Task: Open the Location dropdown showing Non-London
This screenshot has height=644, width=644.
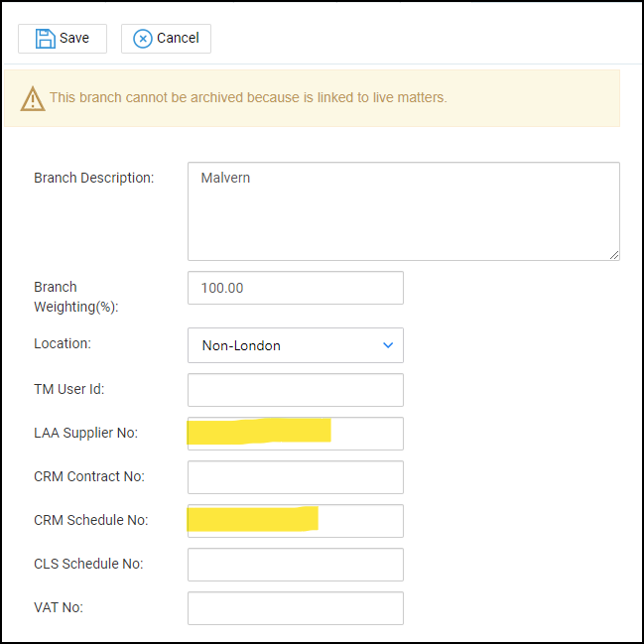Action: pos(295,345)
